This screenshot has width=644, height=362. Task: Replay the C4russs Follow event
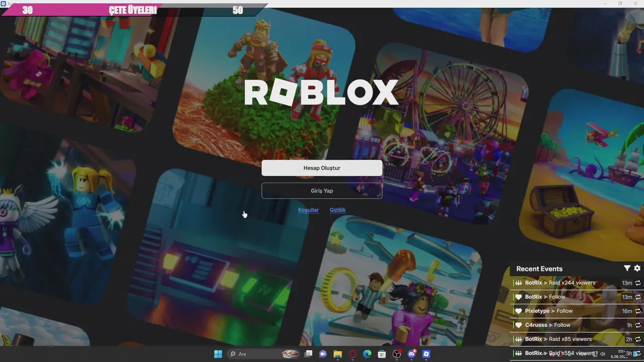pos(638,325)
